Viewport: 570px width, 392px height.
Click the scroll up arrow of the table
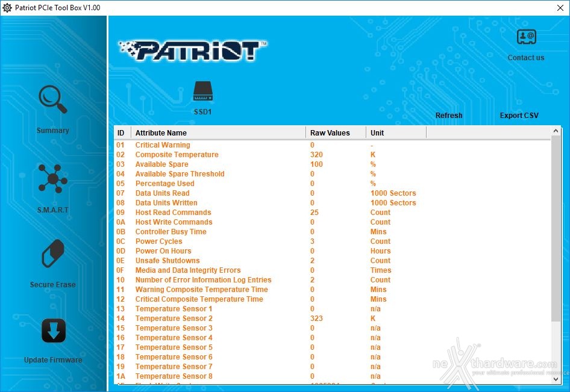pos(556,131)
